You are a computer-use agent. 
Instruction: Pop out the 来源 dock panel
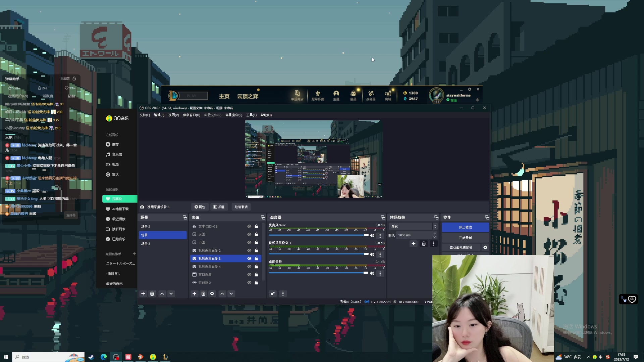pos(263,218)
